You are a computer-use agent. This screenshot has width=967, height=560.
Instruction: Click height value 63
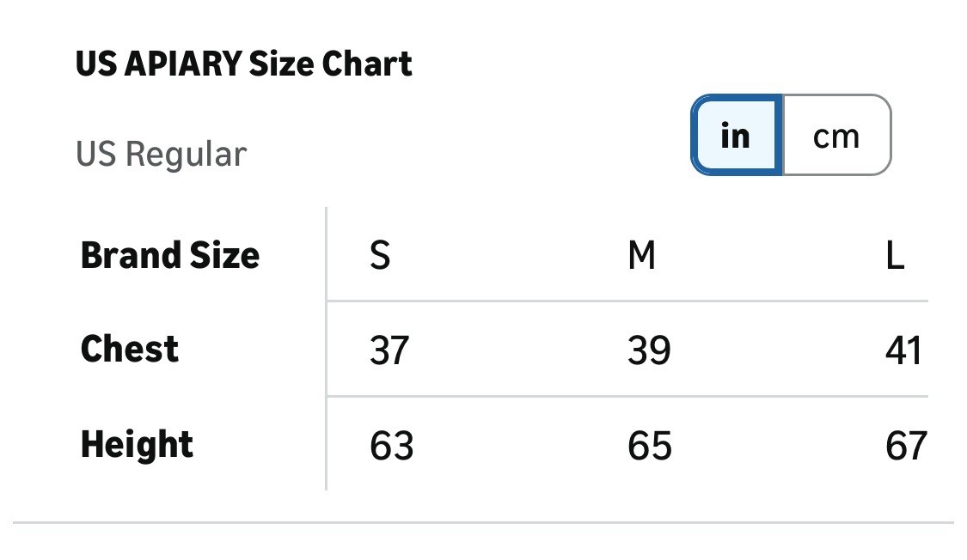pyautogui.click(x=392, y=446)
